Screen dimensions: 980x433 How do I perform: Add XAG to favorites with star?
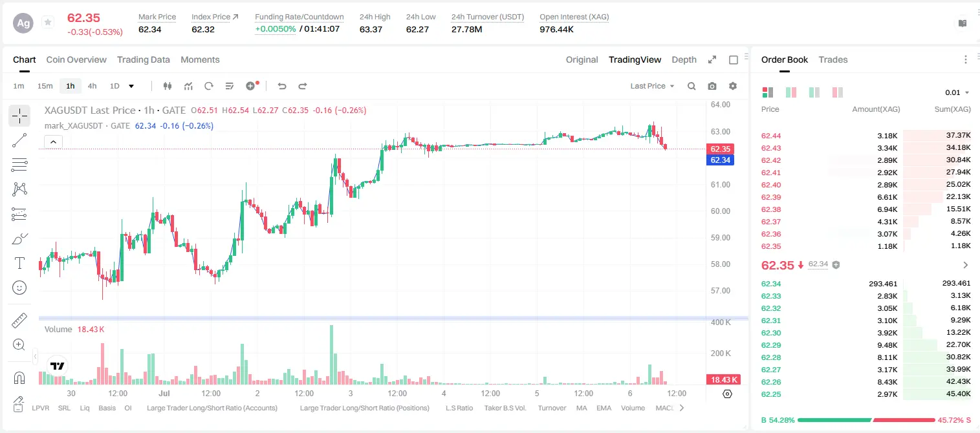[48, 23]
